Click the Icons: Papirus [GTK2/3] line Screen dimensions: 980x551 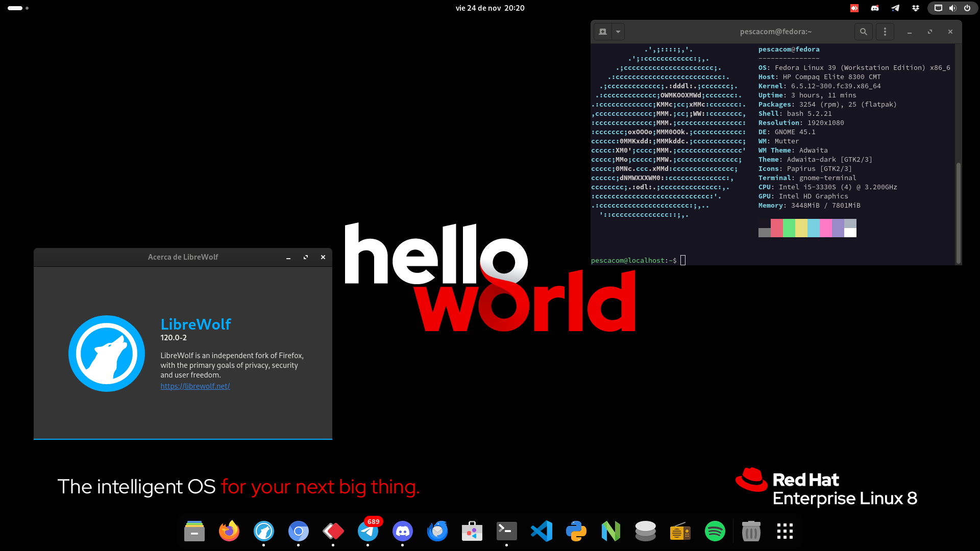point(805,169)
